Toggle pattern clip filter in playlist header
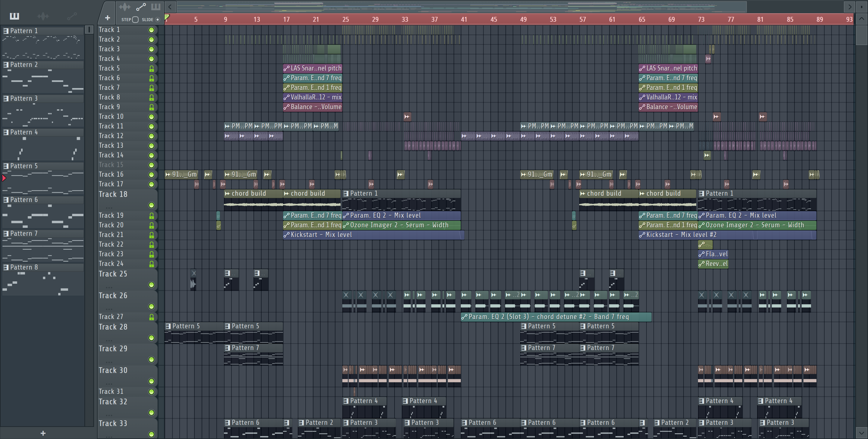The height and width of the screenshot is (439, 868). pyautogui.click(x=156, y=7)
